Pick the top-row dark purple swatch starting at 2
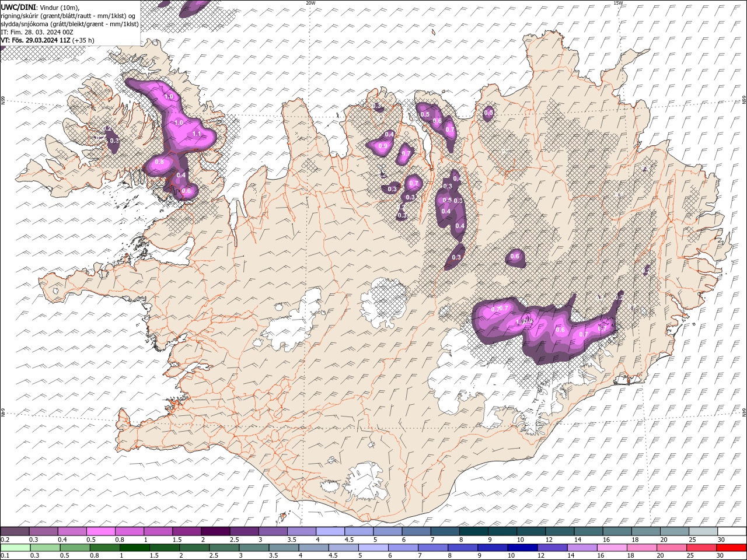The width and height of the screenshot is (747, 560). pos(215,531)
